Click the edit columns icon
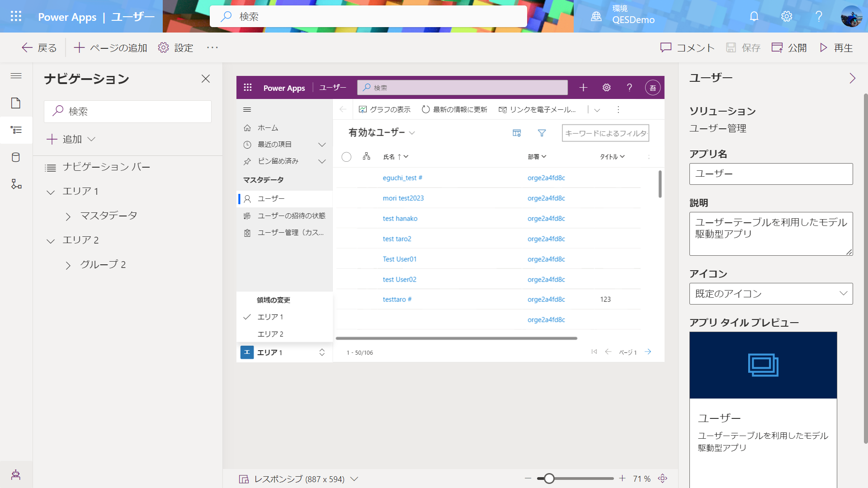Image resolution: width=868 pixels, height=488 pixels. [517, 133]
